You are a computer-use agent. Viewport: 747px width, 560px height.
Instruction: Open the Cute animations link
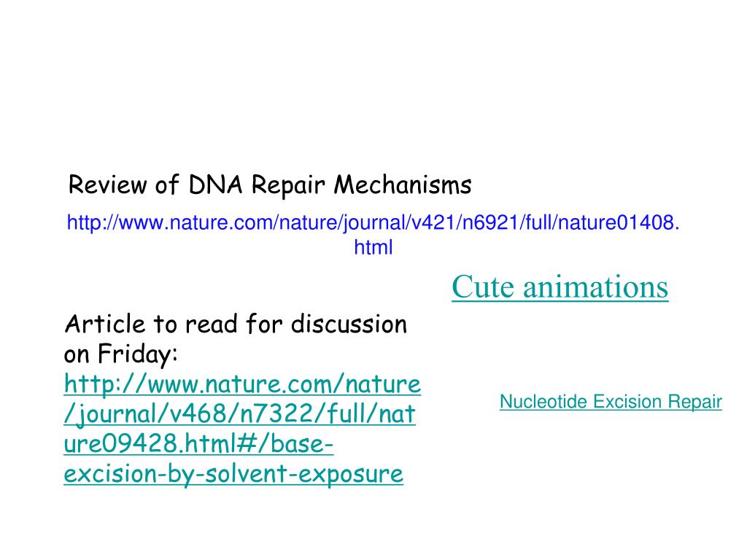tap(560, 287)
